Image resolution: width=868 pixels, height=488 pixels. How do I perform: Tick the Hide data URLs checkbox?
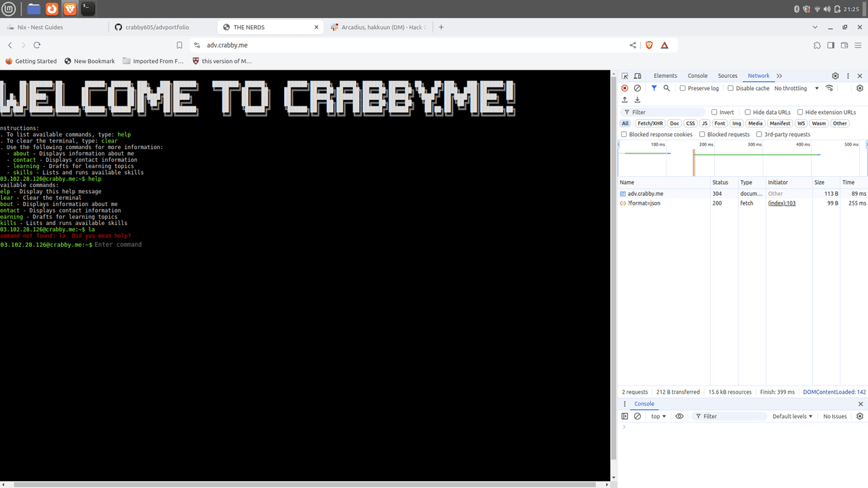point(748,113)
